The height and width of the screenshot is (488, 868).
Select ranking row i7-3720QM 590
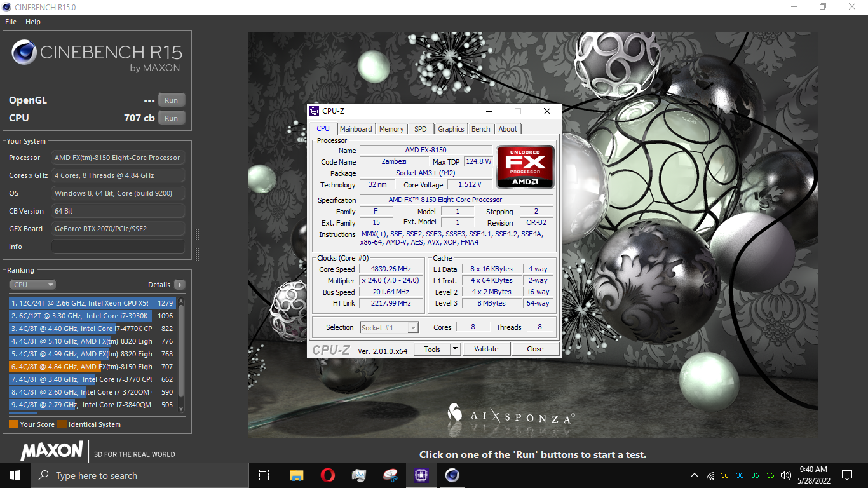(x=92, y=392)
